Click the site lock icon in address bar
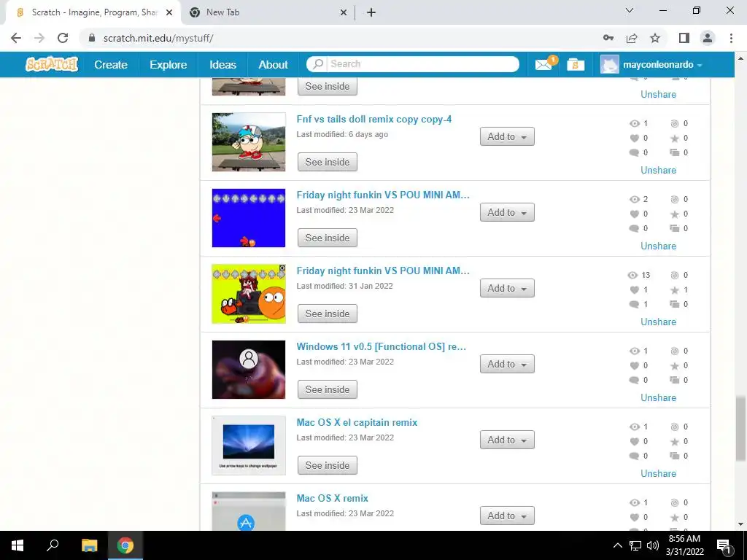This screenshot has height=560, width=747. 92,38
